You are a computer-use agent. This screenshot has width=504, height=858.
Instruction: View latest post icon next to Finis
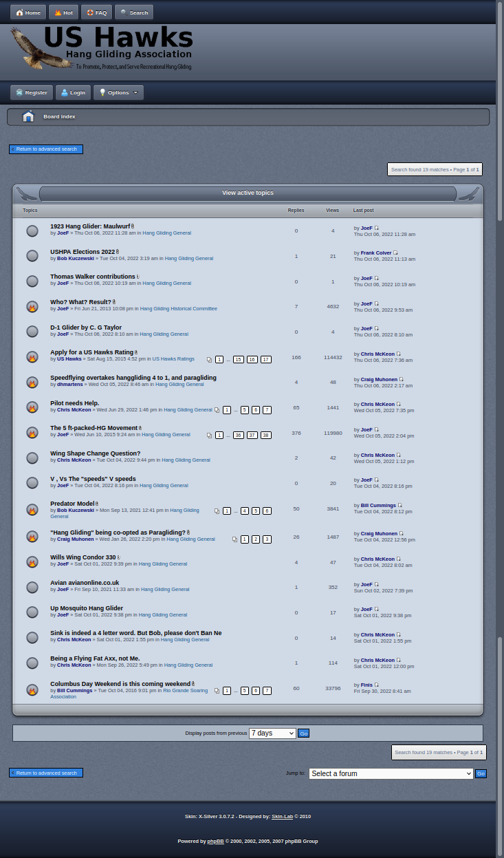376,685
